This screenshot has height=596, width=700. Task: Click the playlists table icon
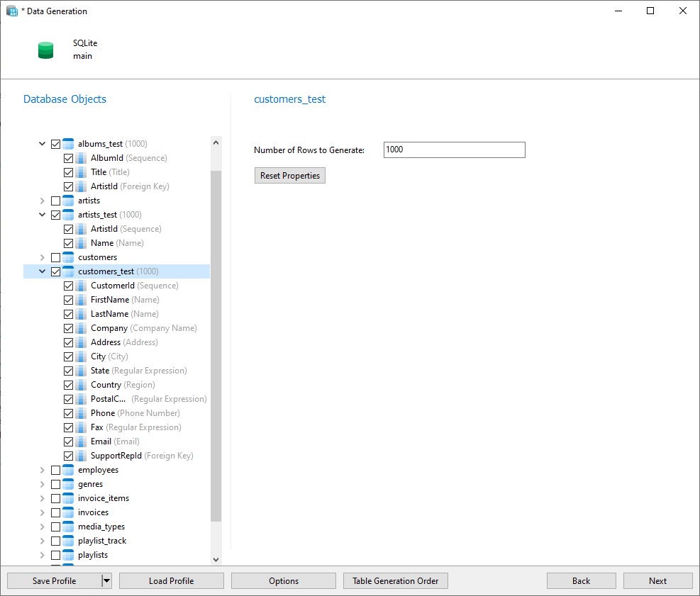68,555
